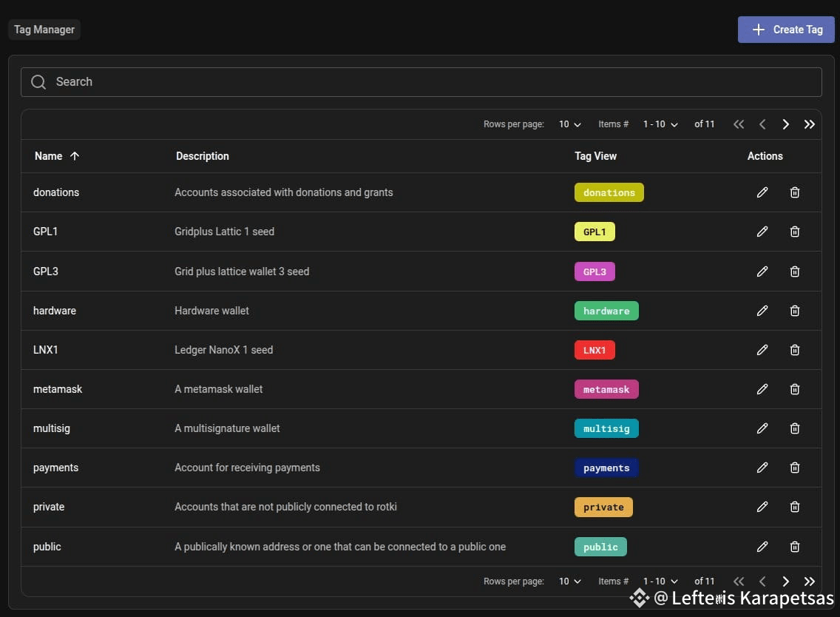Go to next page using top pagination

click(786, 124)
